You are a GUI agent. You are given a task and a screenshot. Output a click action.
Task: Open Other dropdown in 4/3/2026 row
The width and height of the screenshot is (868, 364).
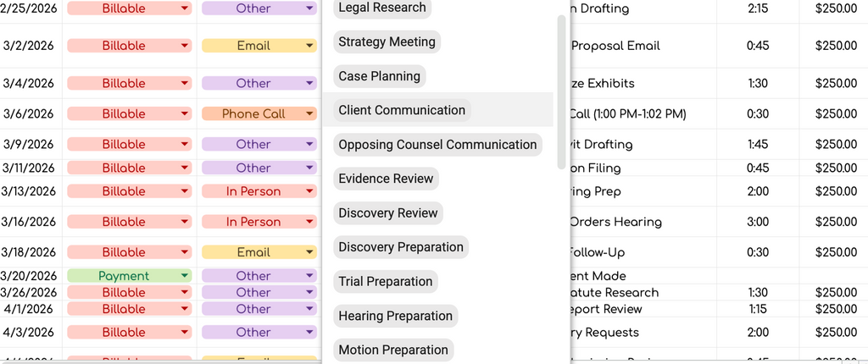[259, 333]
